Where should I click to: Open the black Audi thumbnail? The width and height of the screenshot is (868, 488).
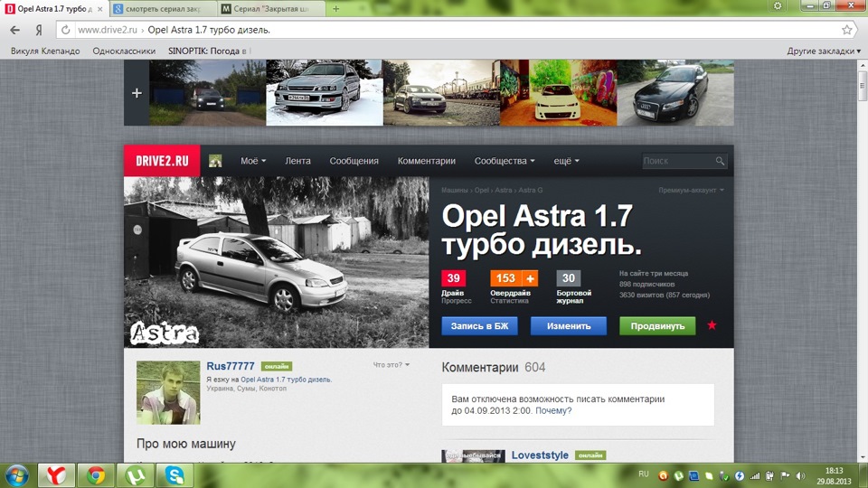click(x=675, y=93)
